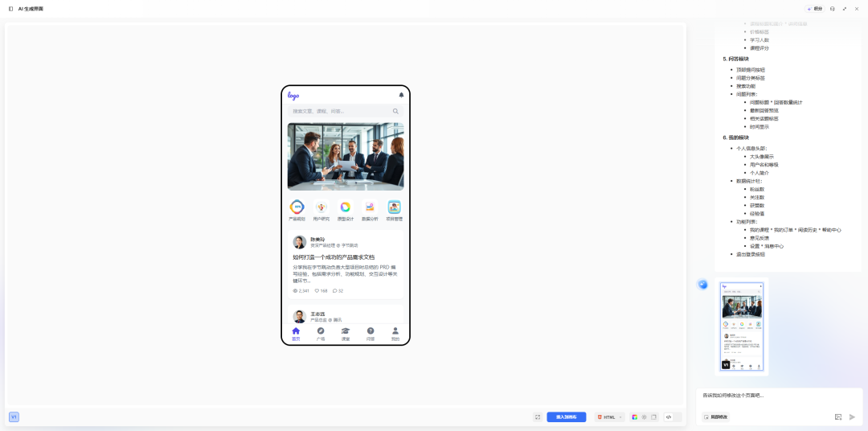Click the logo in the phone mockup
This screenshot has width=868, height=431.
[293, 96]
